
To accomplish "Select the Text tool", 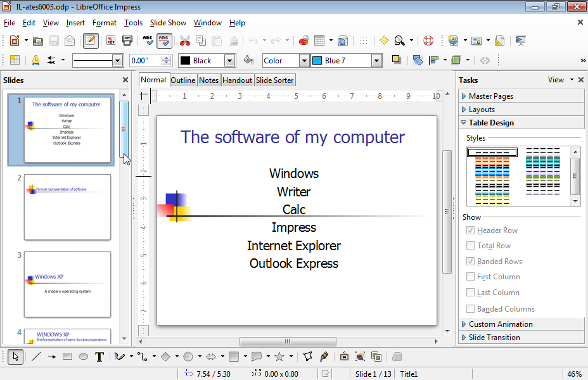I will click(x=99, y=357).
